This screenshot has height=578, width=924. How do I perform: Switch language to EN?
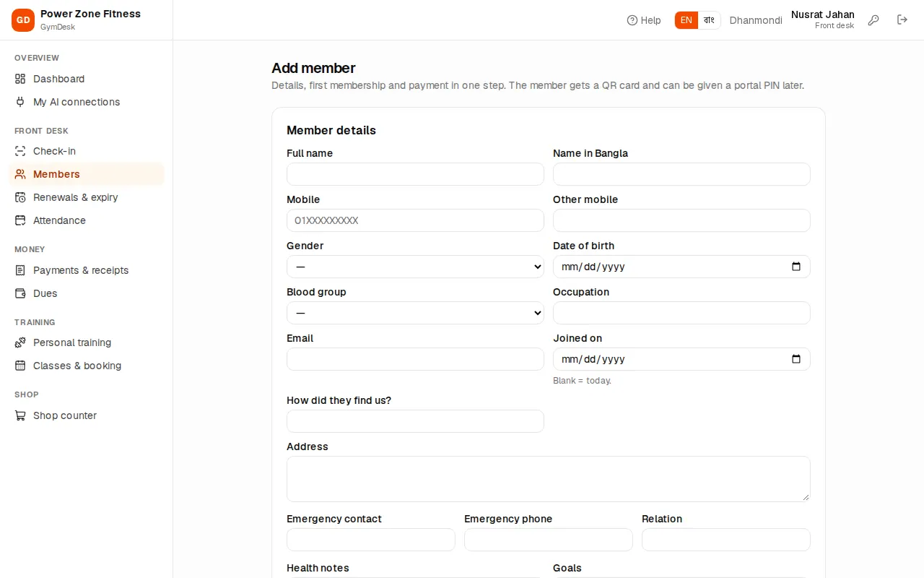(687, 20)
